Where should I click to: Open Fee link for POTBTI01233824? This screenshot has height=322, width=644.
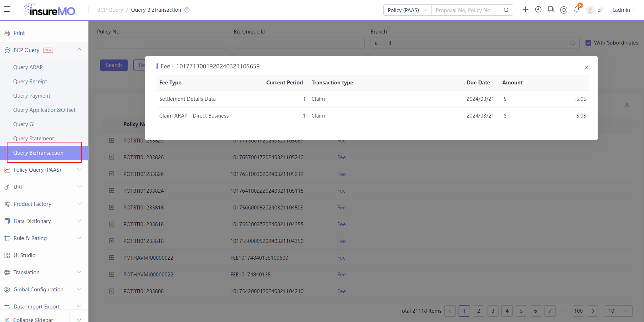click(x=341, y=191)
